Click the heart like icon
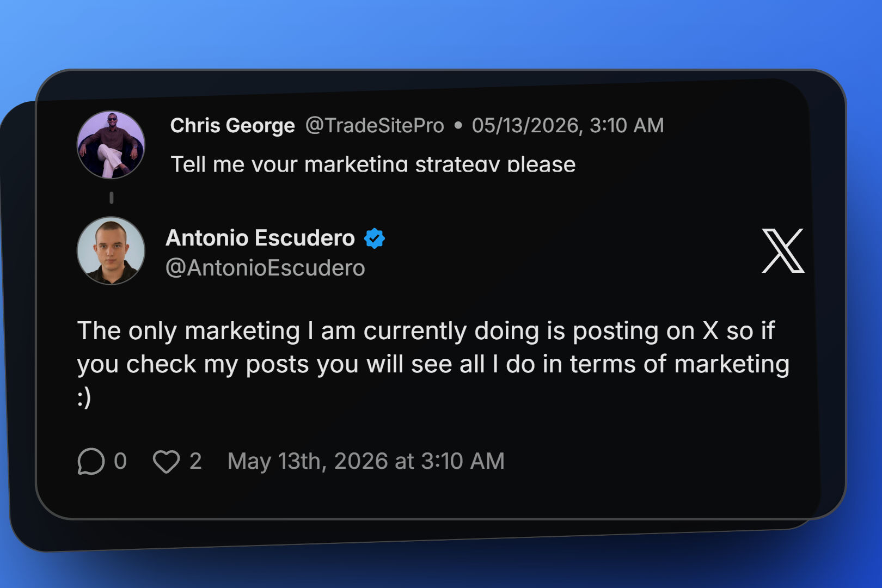The width and height of the screenshot is (882, 588). point(166,462)
